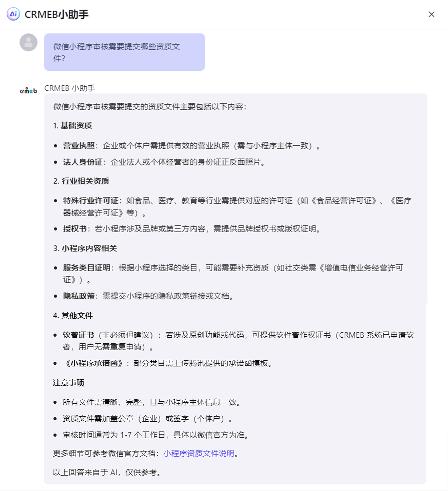Image resolution: width=448 pixels, height=491 pixels.
Task: Click the CRMEB小助手 header title
Action: coord(57,14)
